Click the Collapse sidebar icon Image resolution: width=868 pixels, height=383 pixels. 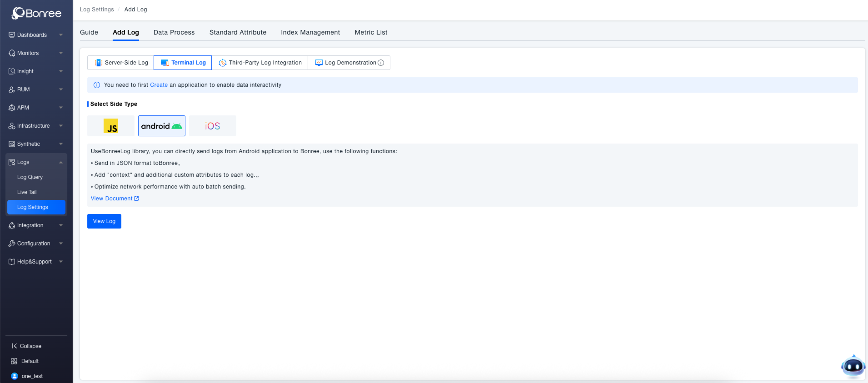(x=14, y=346)
